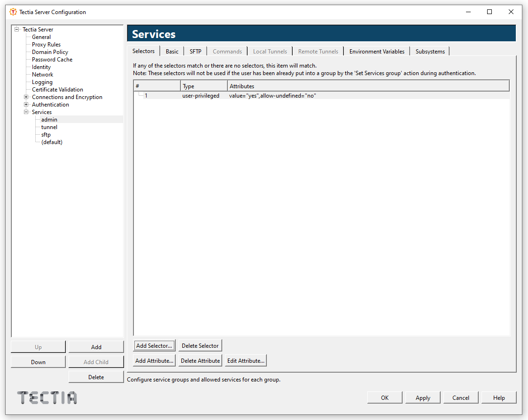528x420 pixels.
Task: Click Edit Attribute... button
Action: point(246,360)
